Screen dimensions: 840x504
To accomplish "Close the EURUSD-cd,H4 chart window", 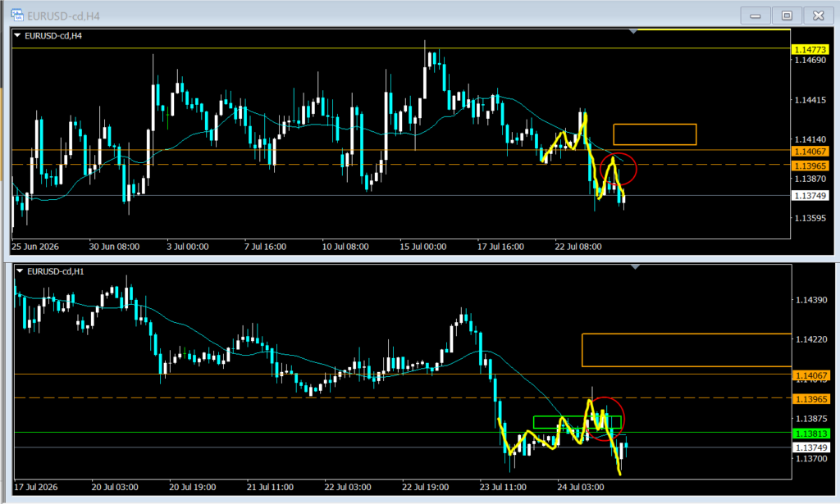I will (818, 16).
